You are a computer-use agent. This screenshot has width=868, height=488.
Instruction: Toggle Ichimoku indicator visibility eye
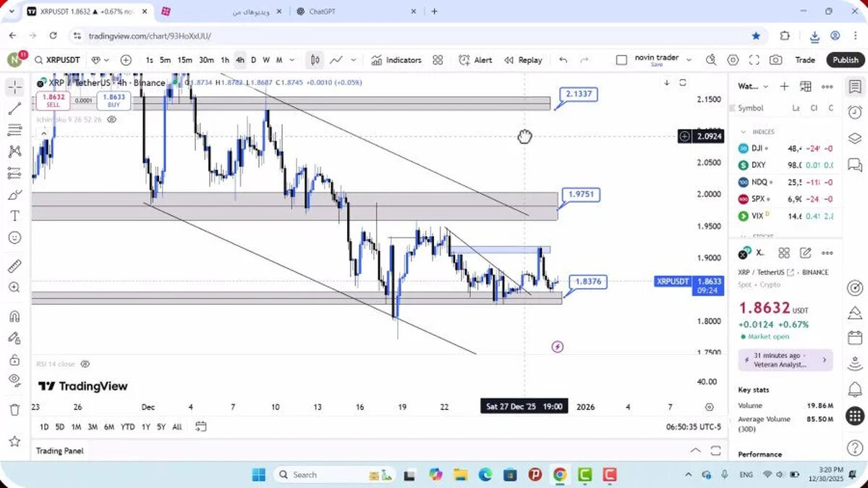(112, 119)
